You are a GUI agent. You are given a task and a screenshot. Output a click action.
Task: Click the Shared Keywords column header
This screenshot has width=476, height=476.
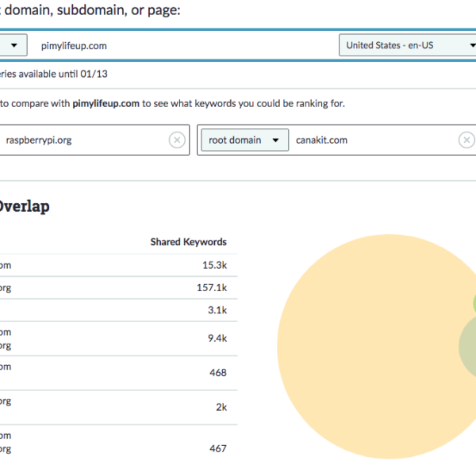(188, 242)
